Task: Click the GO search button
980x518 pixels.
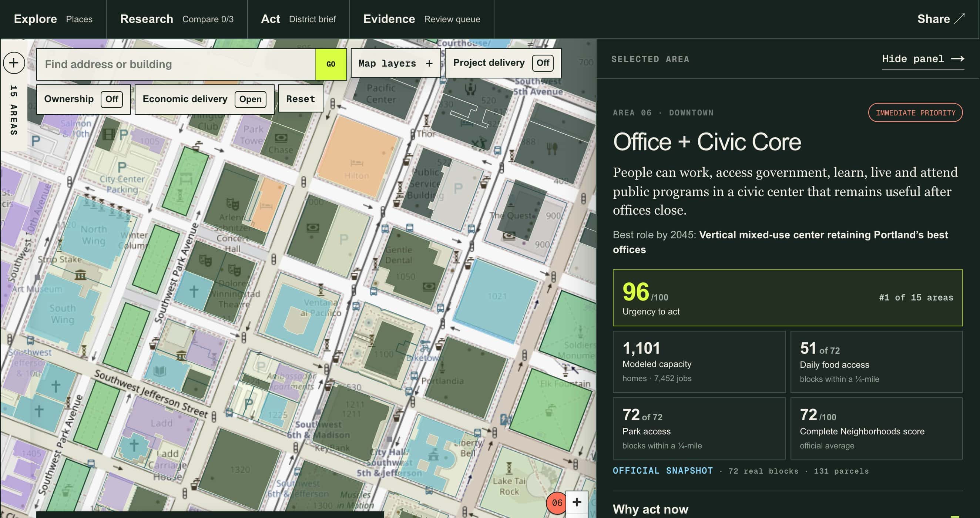Action: [330, 64]
